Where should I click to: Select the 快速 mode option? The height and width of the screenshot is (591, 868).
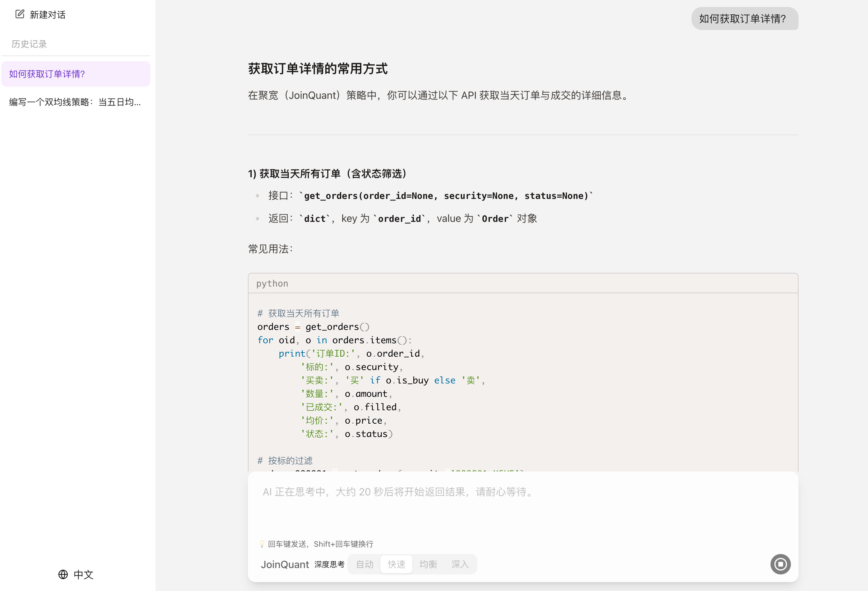pos(396,564)
